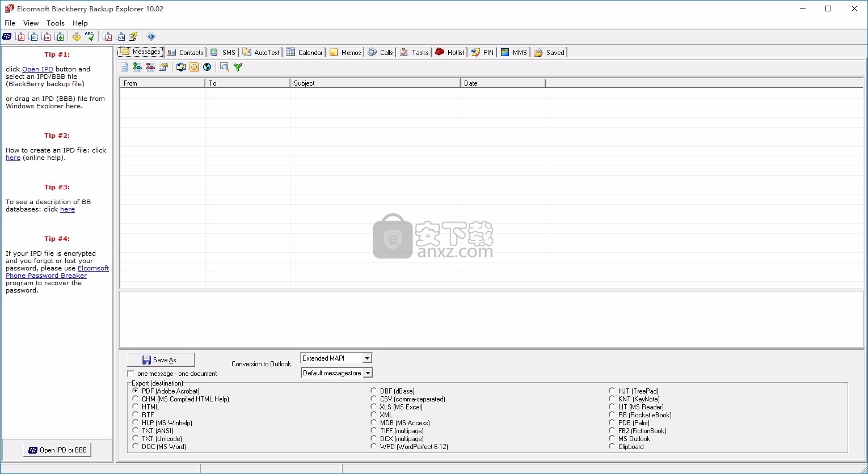Select Clipboard export destination
This screenshot has width=868, height=474.
tap(612, 446)
